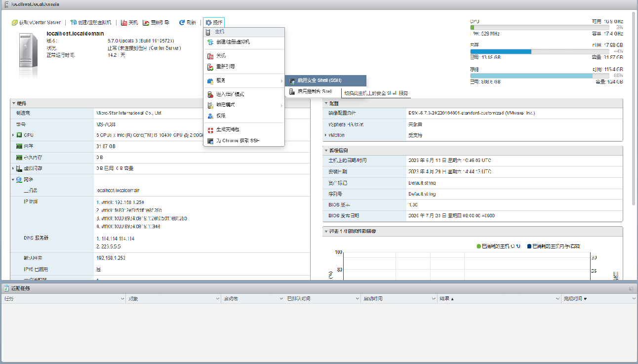Expand the vMotion row
The width and height of the screenshot is (638, 364).
click(x=325, y=135)
